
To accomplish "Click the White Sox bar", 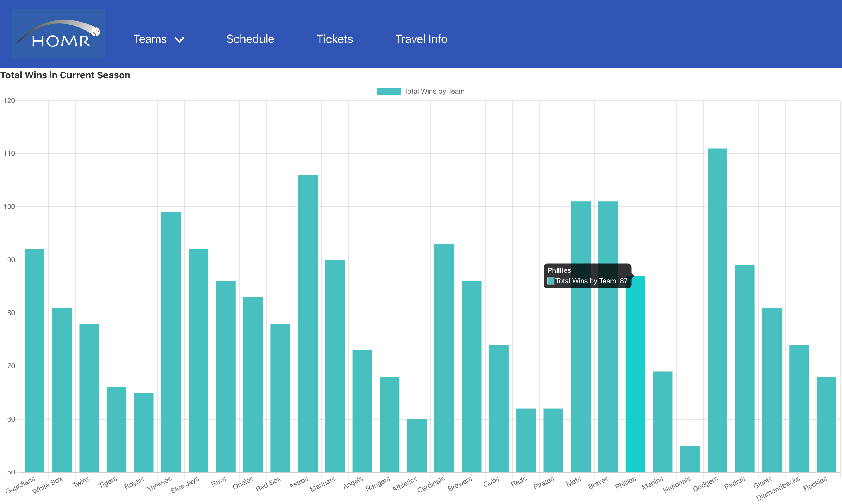I will click(62, 390).
